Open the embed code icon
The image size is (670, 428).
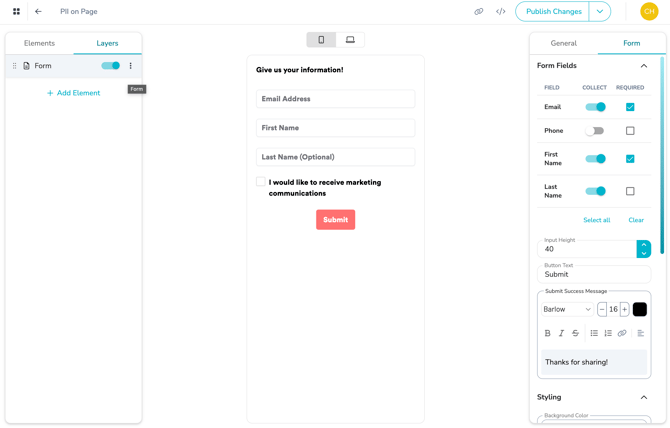[500, 12]
